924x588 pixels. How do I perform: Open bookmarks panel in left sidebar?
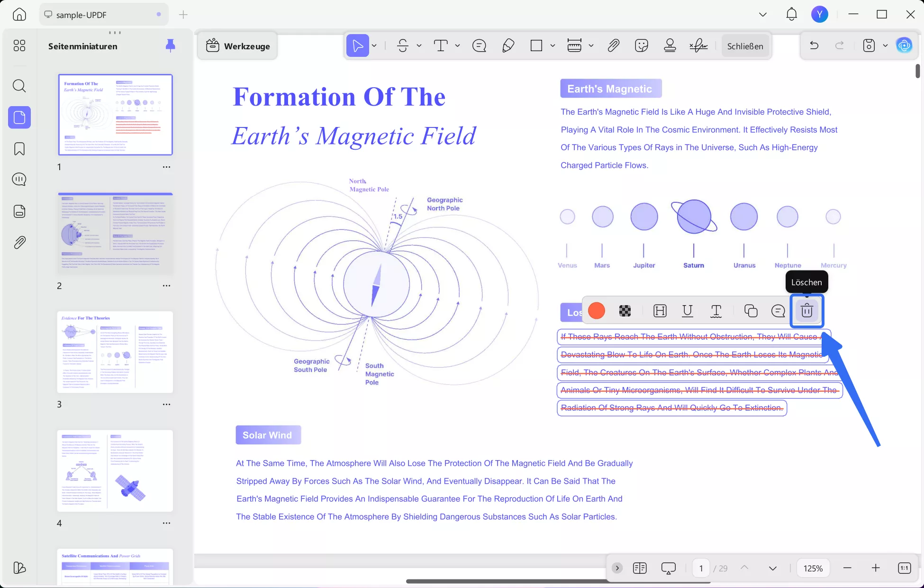click(19, 149)
